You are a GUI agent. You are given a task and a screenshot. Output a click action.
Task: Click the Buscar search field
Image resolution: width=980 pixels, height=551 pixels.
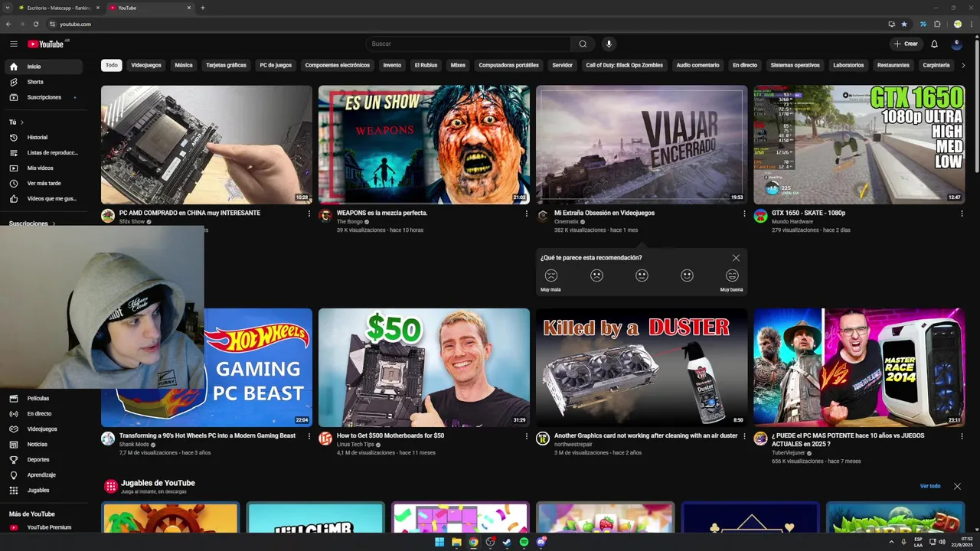pyautogui.click(x=469, y=44)
